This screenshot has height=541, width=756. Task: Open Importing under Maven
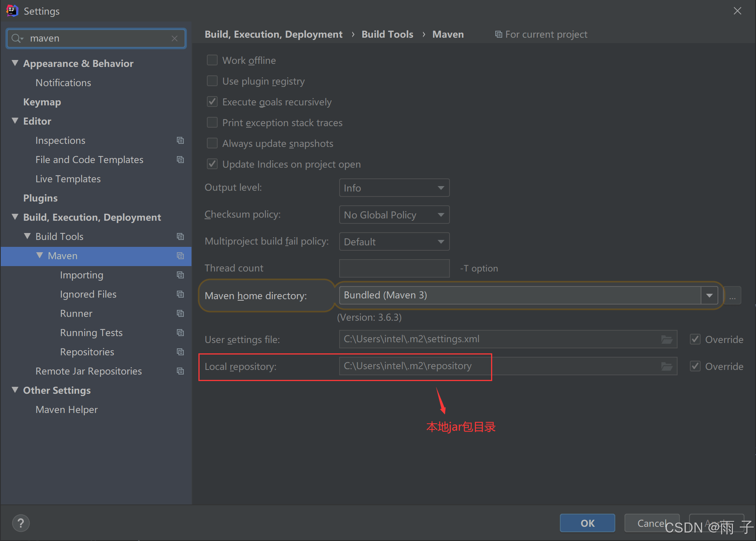[82, 275]
